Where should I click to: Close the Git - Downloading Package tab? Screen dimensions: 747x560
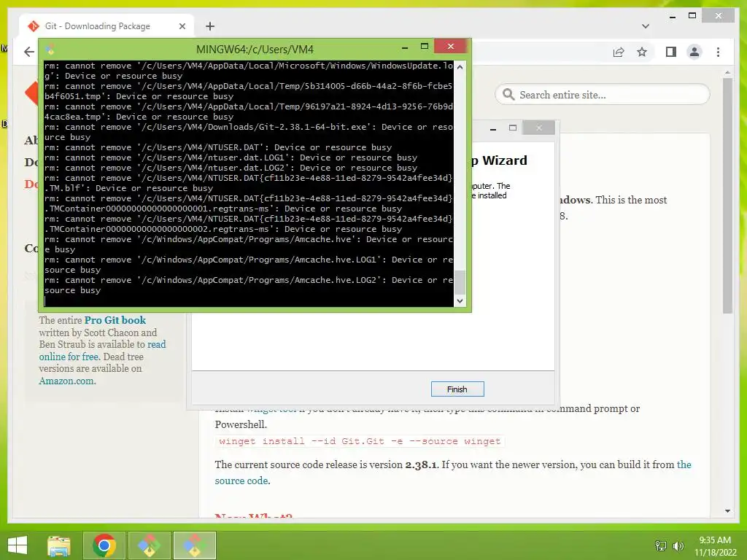[x=182, y=26]
